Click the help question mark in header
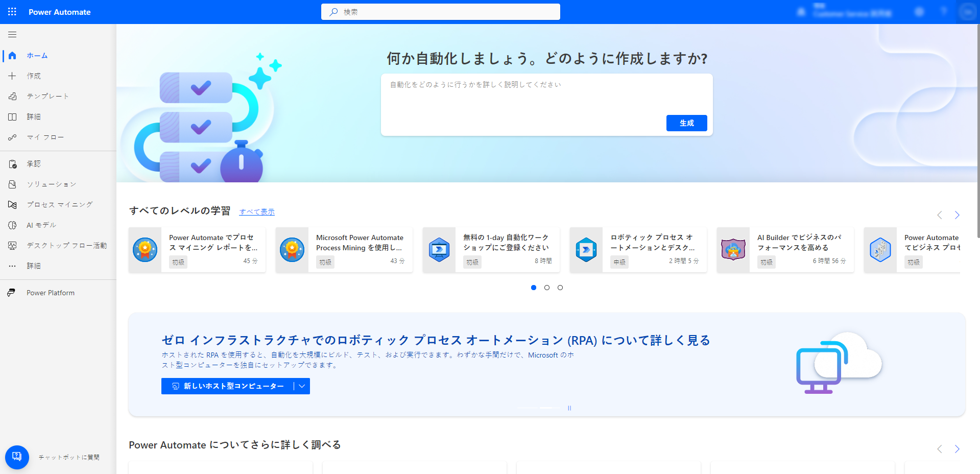Image resolution: width=980 pixels, height=474 pixels. 944,12
